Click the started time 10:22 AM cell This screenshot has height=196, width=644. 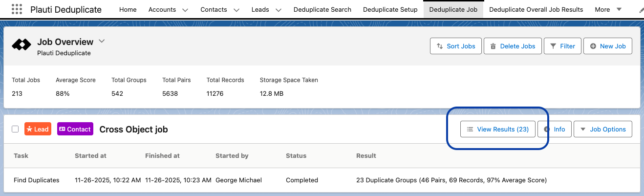tap(108, 180)
